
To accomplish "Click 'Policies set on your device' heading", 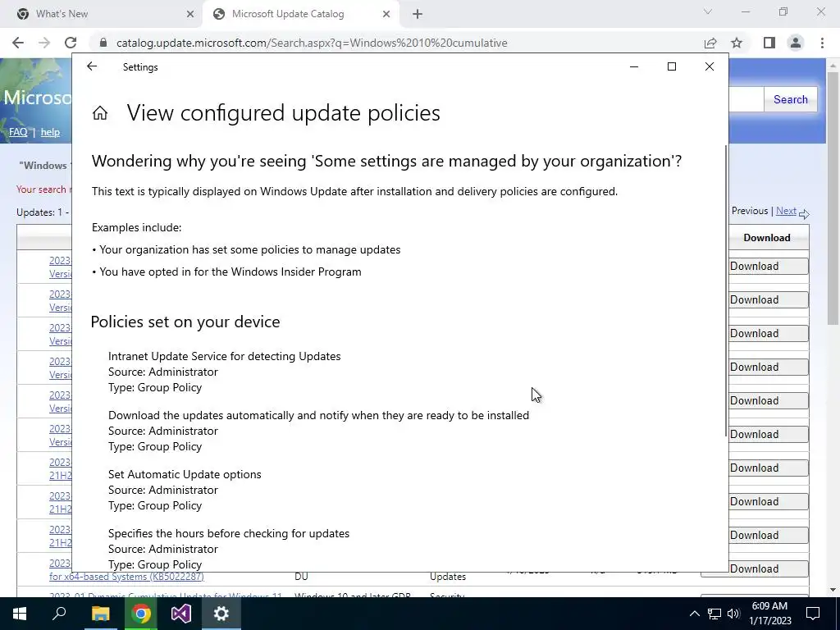I will tap(185, 322).
